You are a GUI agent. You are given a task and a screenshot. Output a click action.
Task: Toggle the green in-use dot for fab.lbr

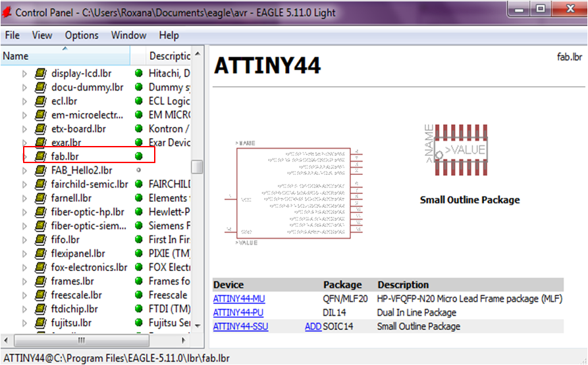click(x=139, y=156)
